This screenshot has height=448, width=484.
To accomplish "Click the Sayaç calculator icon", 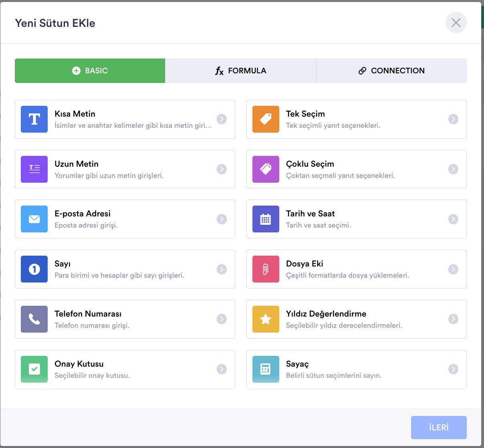I will tap(266, 369).
